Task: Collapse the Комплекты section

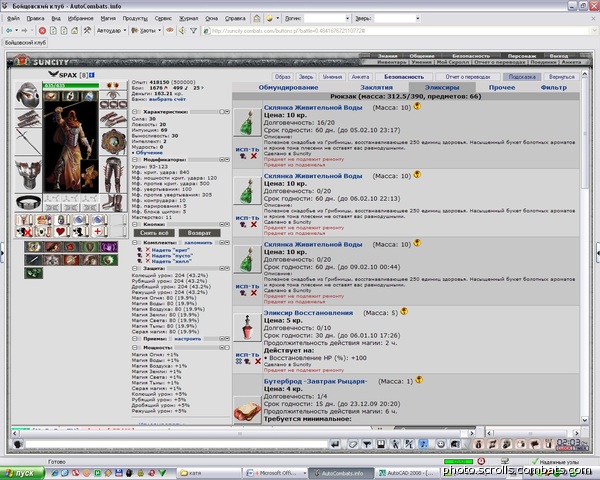Action: 135,243
